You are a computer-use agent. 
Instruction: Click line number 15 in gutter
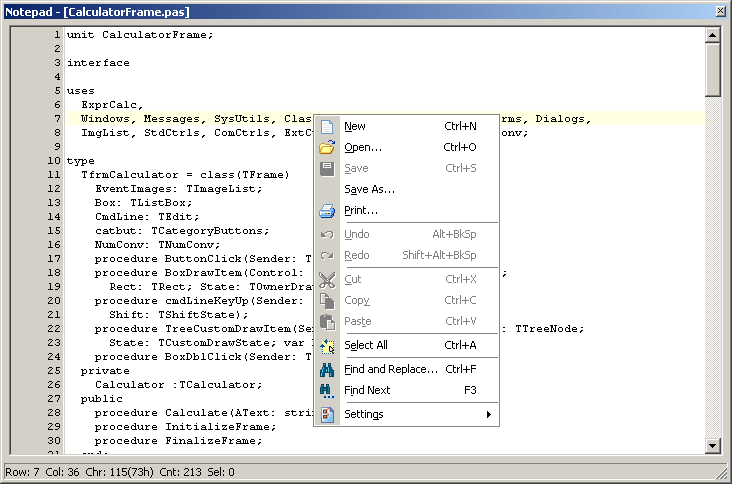pyautogui.click(x=54, y=231)
